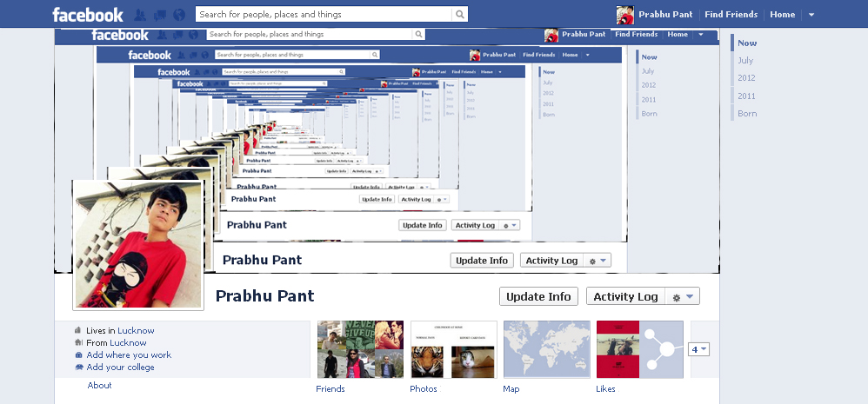
Task: Jump to Born on the outermost timeline
Action: pyautogui.click(x=747, y=113)
